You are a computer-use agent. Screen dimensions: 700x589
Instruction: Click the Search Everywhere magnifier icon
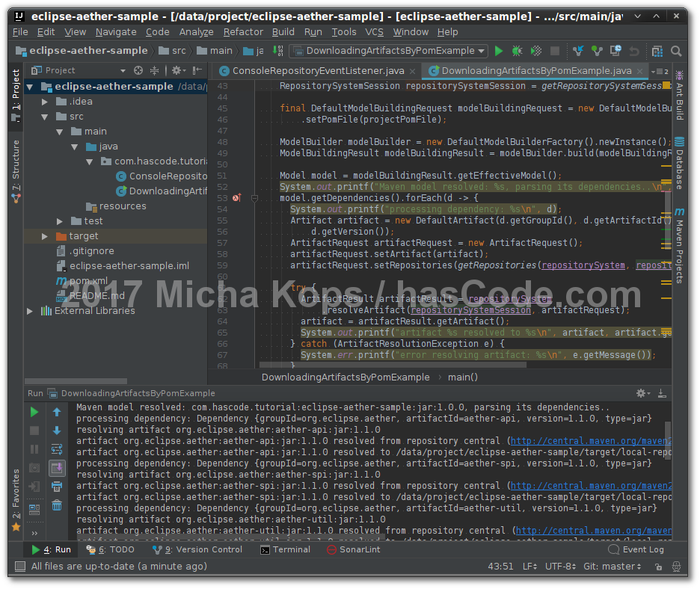pos(676,51)
